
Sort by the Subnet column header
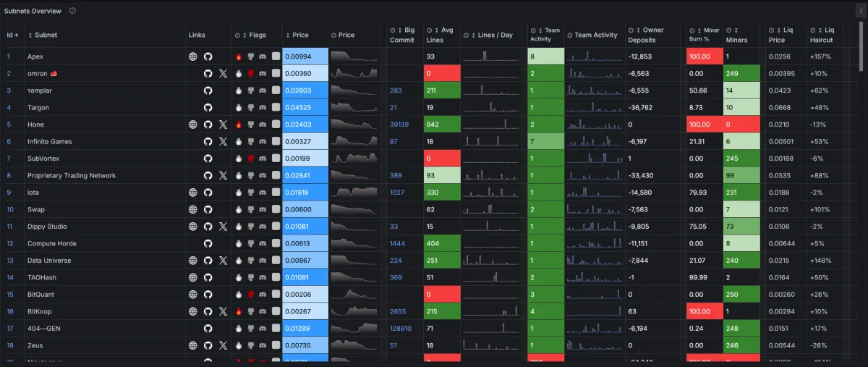(x=43, y=35)
